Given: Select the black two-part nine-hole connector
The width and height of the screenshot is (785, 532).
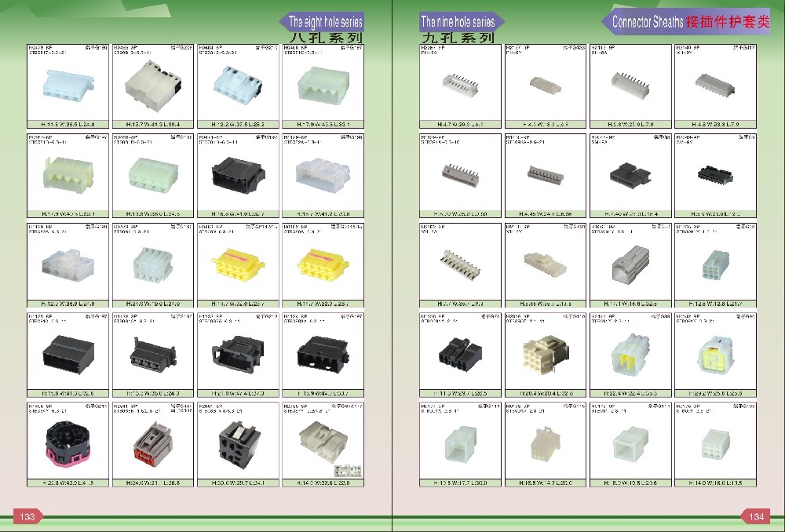Looking at the screenshot, I should coord(460,355).
